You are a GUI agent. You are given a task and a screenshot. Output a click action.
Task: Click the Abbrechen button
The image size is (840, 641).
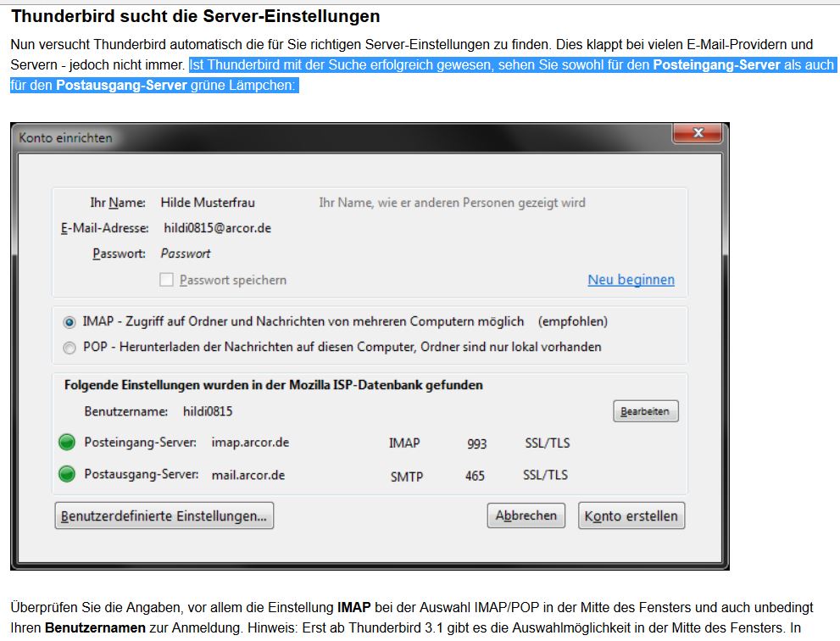click(x=526, y=516)
